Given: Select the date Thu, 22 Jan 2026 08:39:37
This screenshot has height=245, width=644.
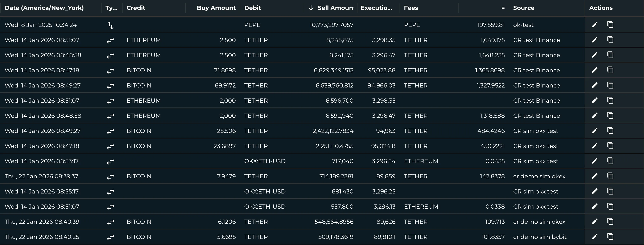Looking at the screenshot, I should pos(41,176).
